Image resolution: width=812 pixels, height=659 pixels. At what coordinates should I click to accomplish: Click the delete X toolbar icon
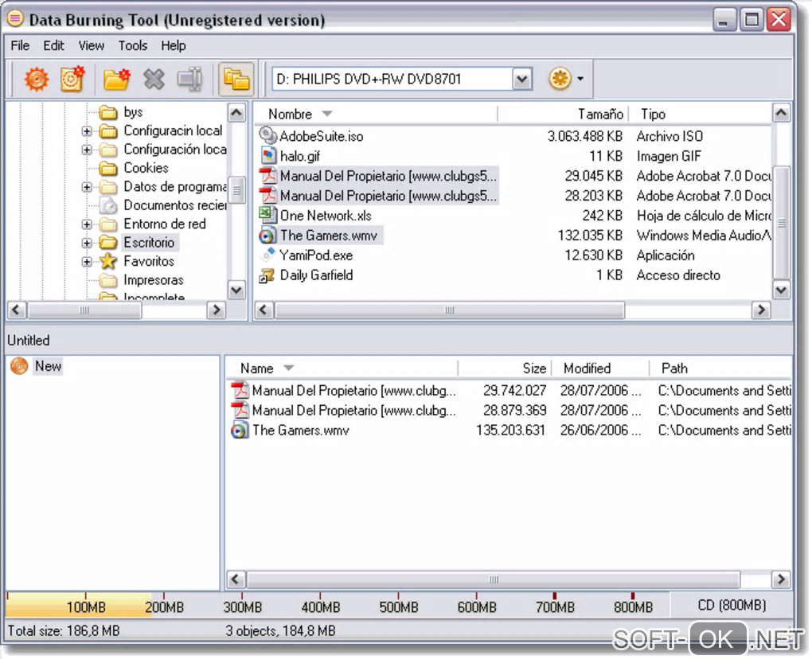154,80
